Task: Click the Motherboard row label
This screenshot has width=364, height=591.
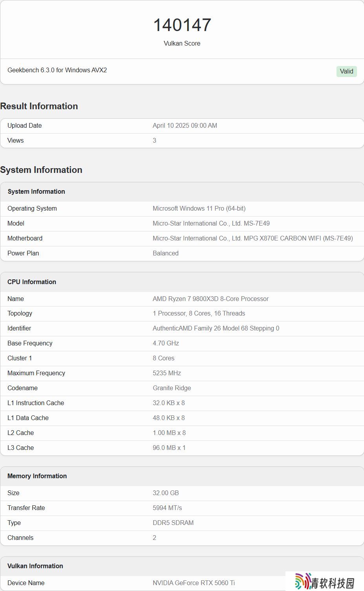Action: 25,239
